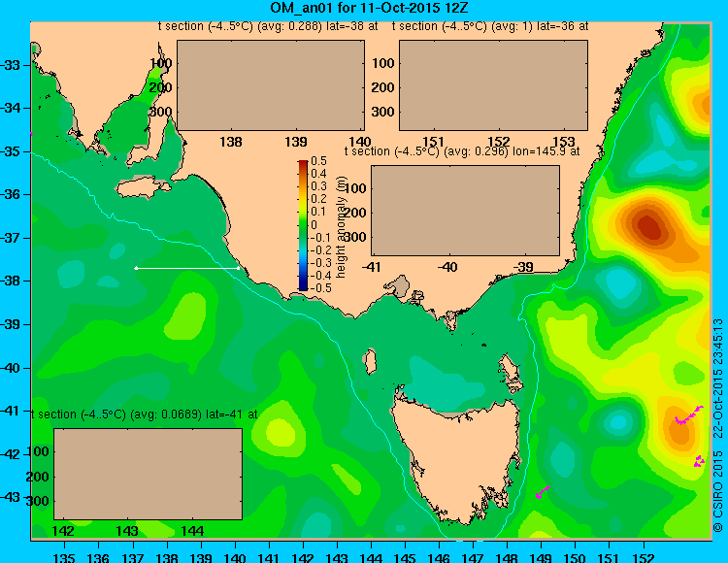Select the dark blue bottom of the colorbar
The height and width of the screenshot is (563, 728).
click(303, 287)
